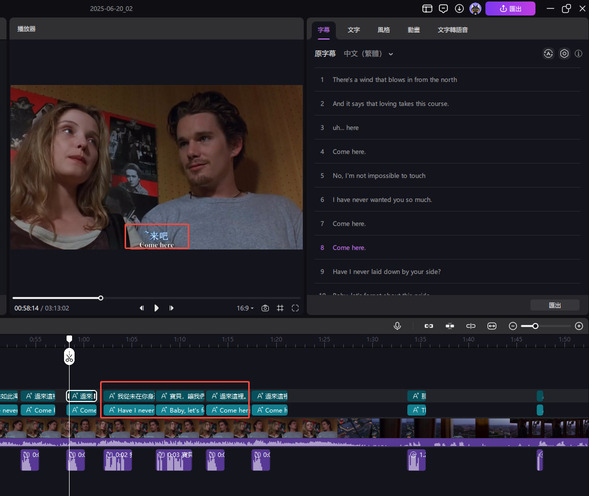Open the user avatar account menu
Viewport: 589px width, 496px height.
pos(476,9)
